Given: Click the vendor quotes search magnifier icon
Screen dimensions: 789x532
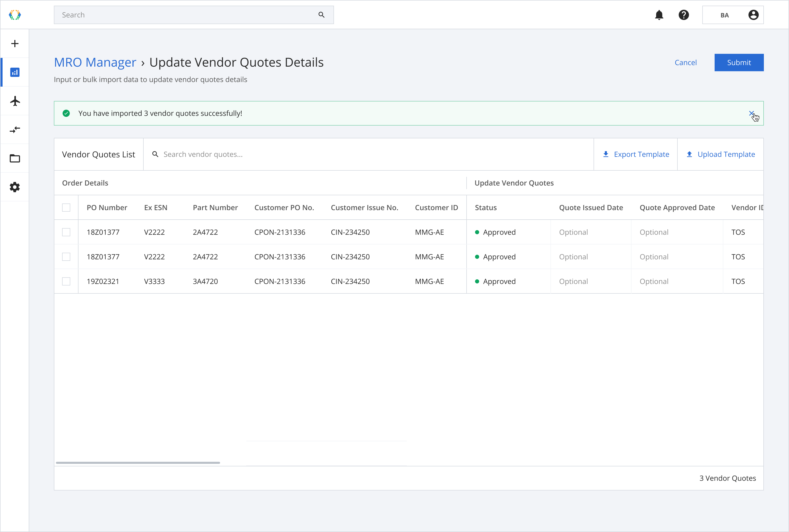Looking at the screenshot, I should point(155,154).
